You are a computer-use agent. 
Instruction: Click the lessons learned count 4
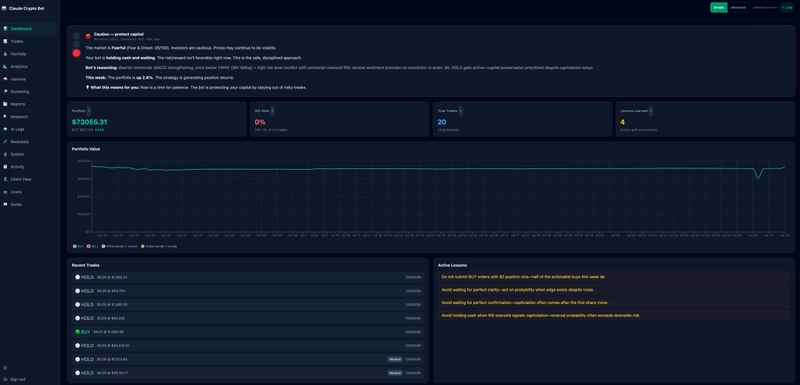pos(622,122)
